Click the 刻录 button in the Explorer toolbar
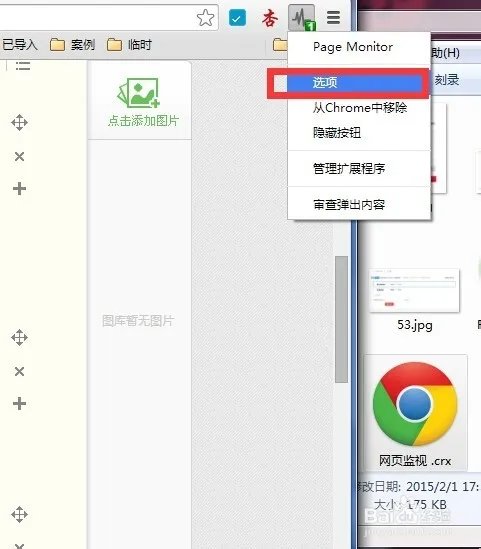The width and height of the screenshot is (481, 549). 447,80
